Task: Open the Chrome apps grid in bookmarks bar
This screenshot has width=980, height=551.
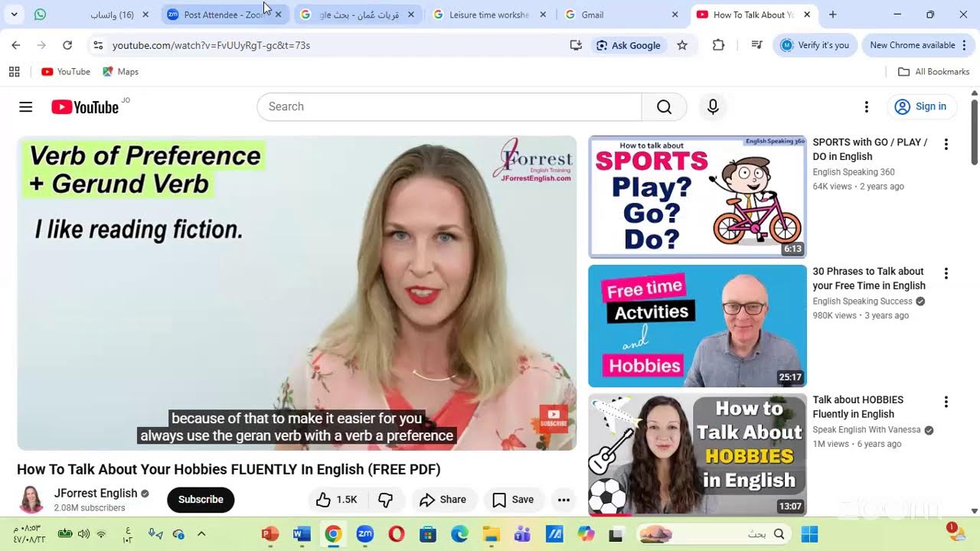Action: (x=14, y=72)
